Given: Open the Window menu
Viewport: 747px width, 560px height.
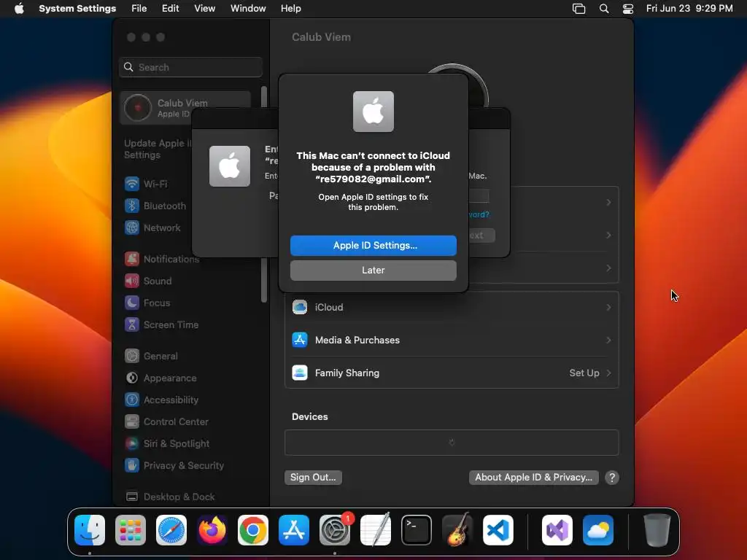Looking at the screenshot, I should [x=248, y=8].
